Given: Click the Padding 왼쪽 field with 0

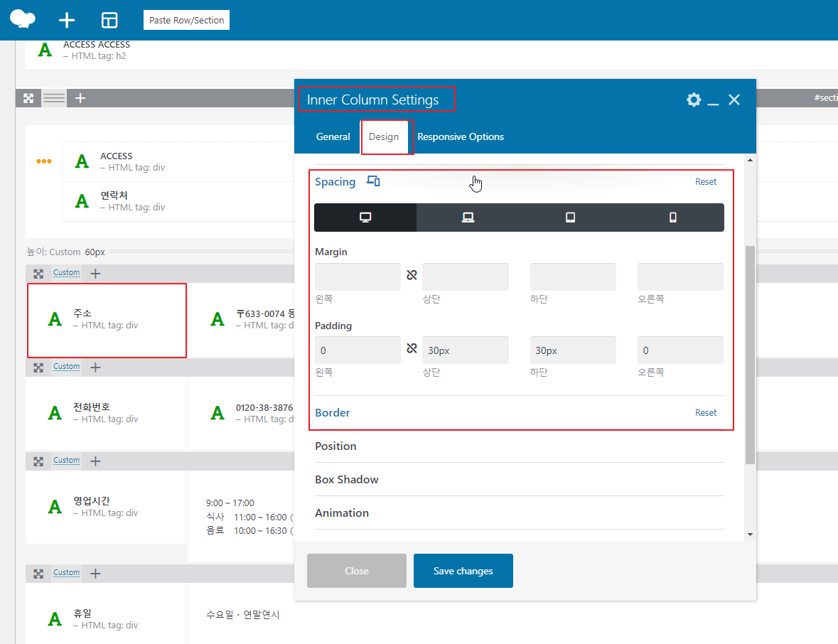Looking at the screenshot, I should click(x=358, y=350).
